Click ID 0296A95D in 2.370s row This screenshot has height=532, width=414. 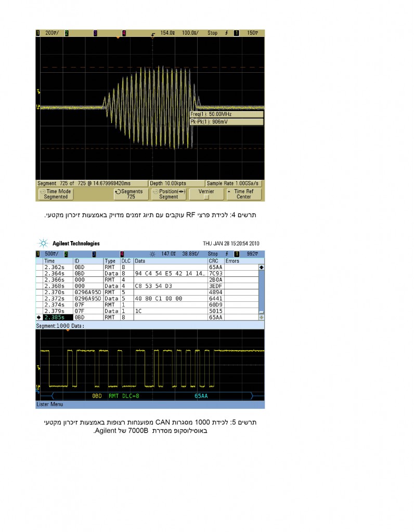click(x=88, y=292)
